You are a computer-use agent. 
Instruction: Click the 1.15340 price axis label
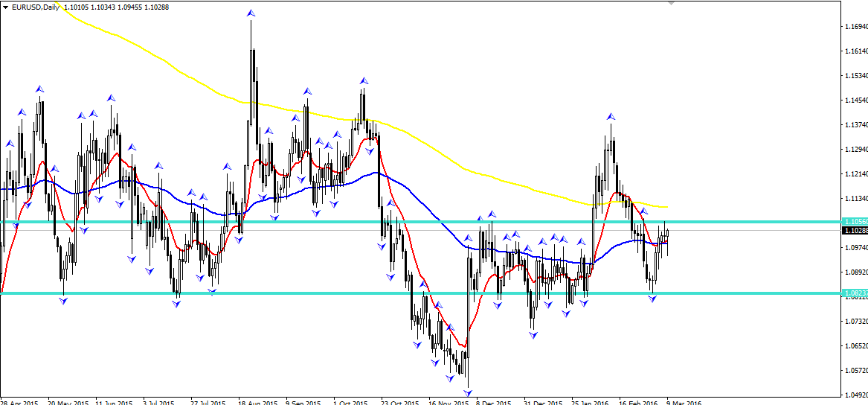click(856, 75)
